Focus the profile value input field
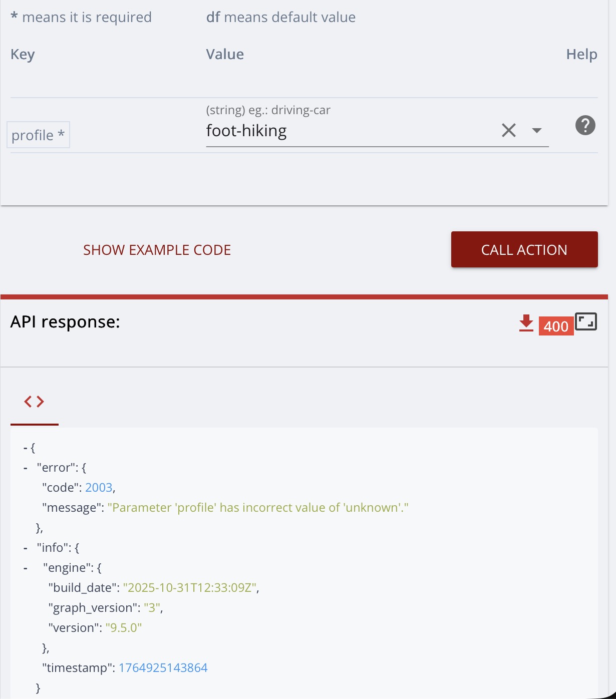The image size is (616, 699). [346, 131]
